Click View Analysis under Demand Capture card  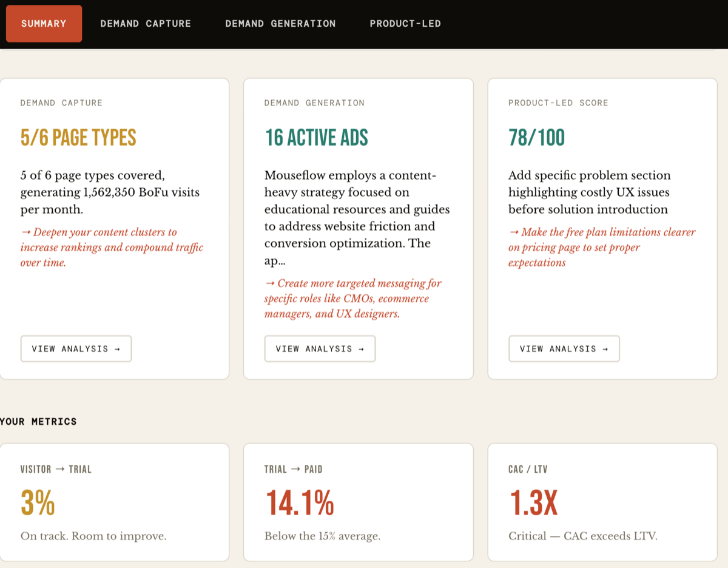(76, 348)
